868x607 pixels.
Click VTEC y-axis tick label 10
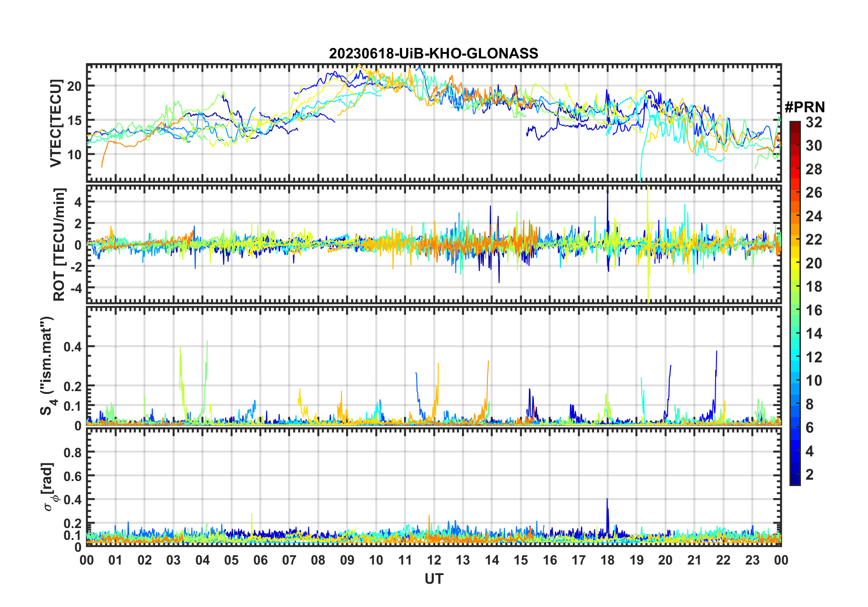pyautogui.click(x=74, y=154)
